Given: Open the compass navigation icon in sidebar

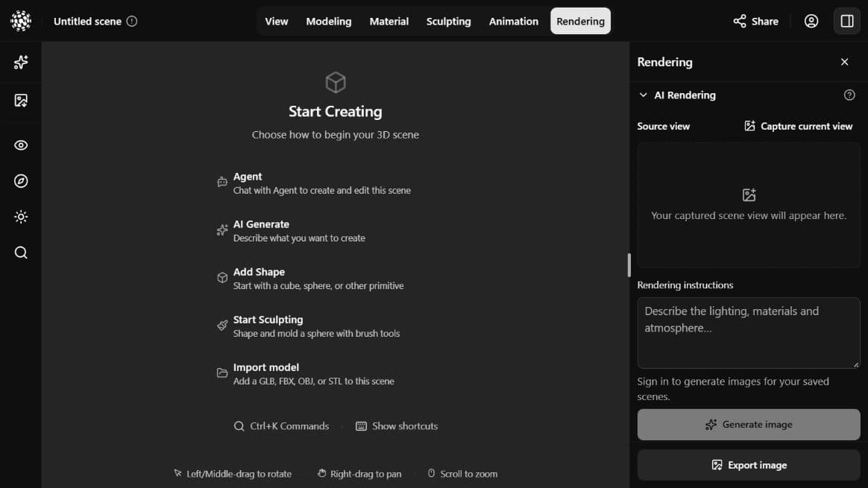Looking at the screenshot, I should pos(20,181).
